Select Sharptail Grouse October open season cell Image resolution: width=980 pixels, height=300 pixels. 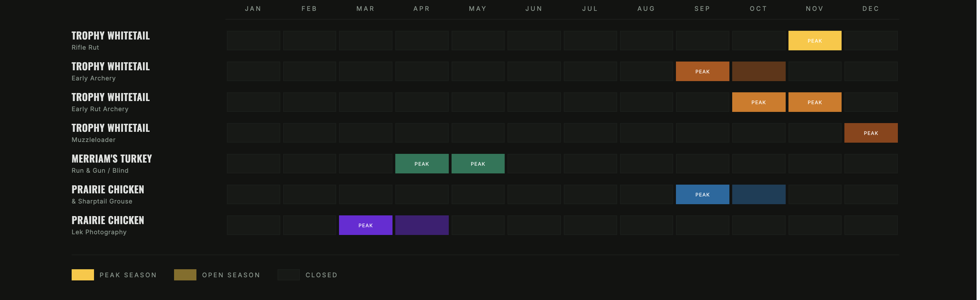click(759, 195)
